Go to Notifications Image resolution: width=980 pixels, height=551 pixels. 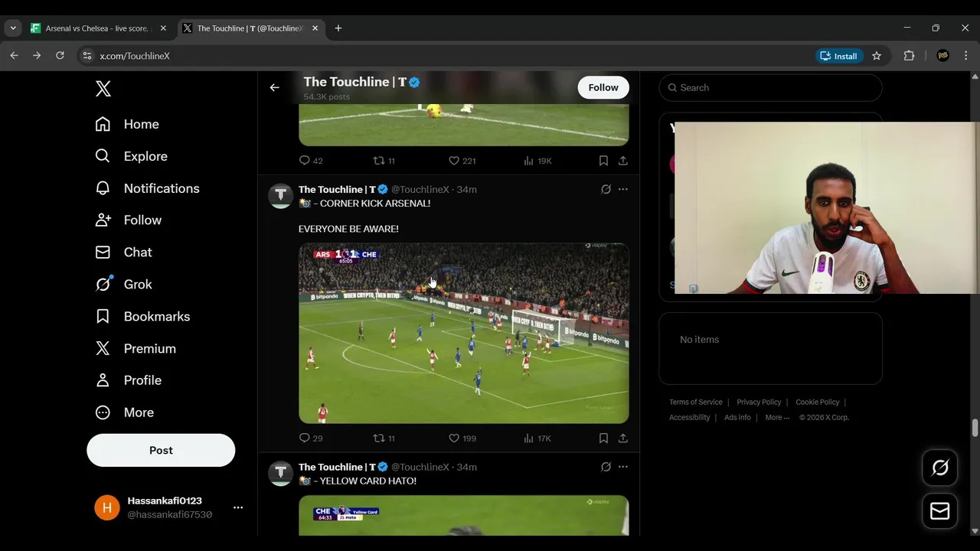pyautogui.click(x=147, y=188)
